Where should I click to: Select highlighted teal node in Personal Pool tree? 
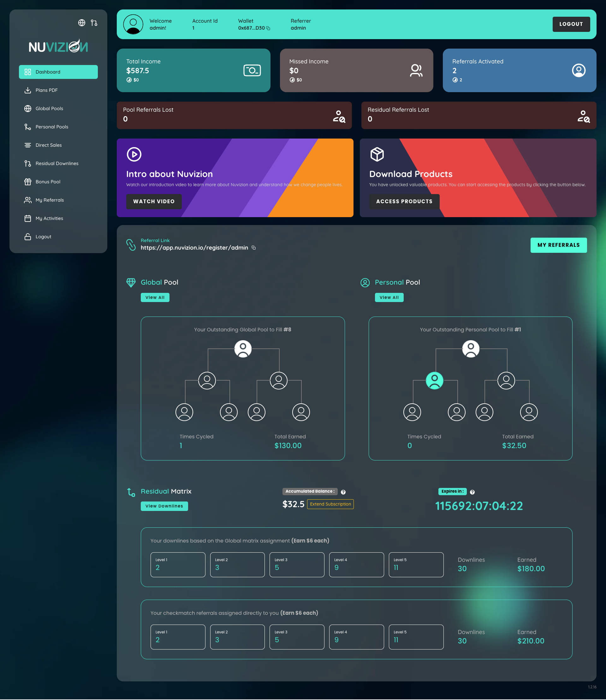[x=434, y=380]
